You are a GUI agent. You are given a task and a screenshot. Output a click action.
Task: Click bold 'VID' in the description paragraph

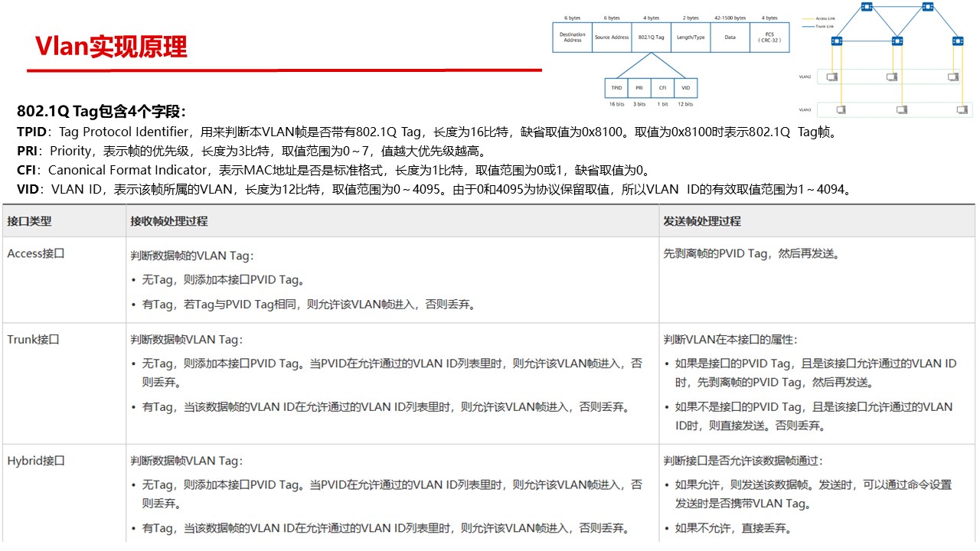tap(28, 189)
